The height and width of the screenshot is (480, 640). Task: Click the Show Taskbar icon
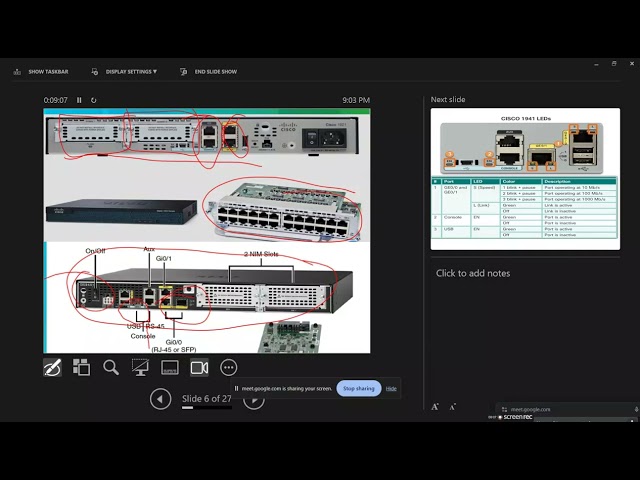17,71
